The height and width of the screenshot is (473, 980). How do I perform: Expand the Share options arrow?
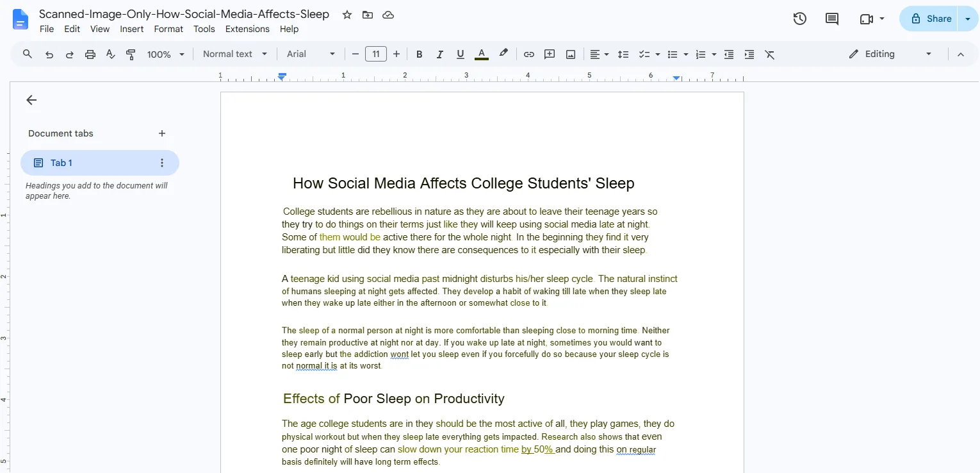[x=968, y=19]
